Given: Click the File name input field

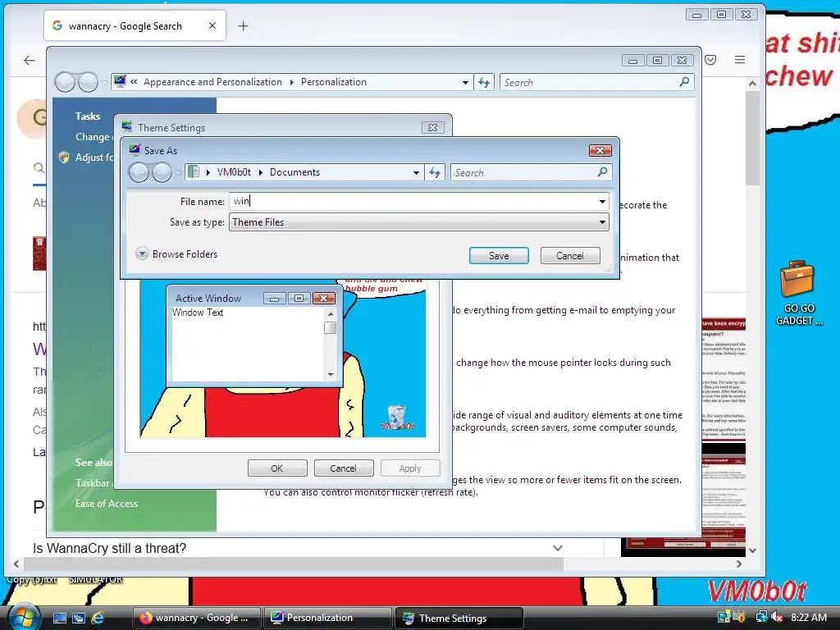Looking at the screenshot, I should pyautogui.click(x=413, y=202).
